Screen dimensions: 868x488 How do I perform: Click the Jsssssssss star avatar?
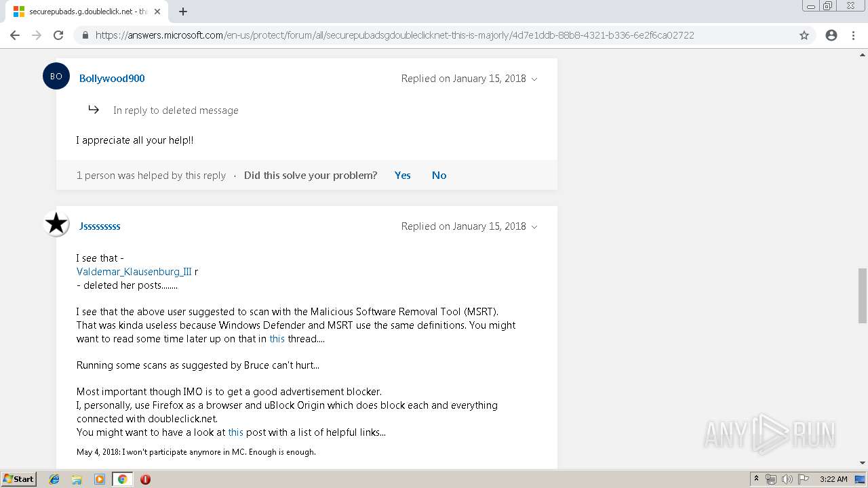(56, 224)
